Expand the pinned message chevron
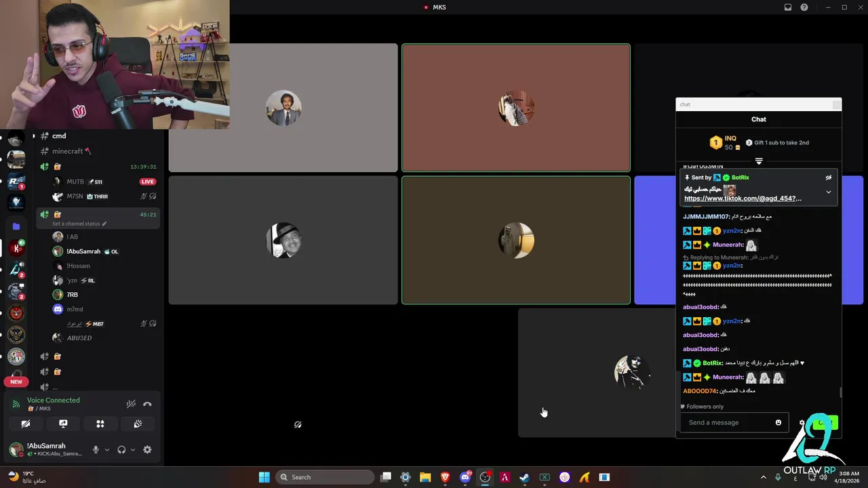This screenshot has width=868, height=488. click(x=828, y=192)
